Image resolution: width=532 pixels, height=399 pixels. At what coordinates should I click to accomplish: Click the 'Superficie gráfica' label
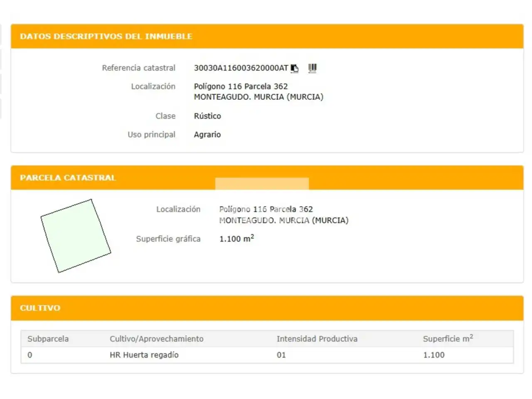(x=168, y=239)
